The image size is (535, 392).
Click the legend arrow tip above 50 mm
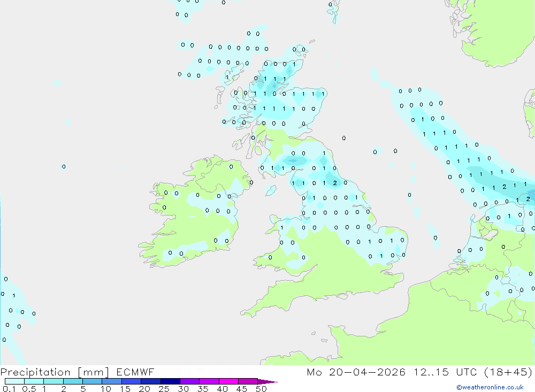(x=267, y=382)
